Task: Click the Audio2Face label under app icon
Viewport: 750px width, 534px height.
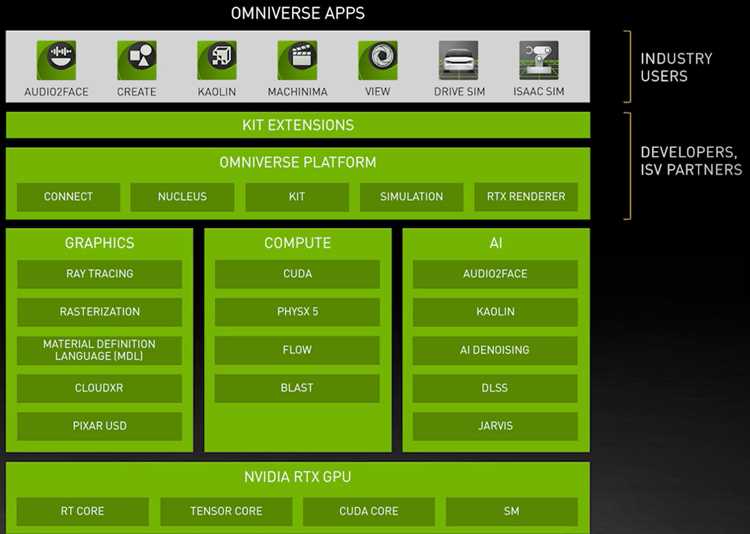Action: [56, 92]
